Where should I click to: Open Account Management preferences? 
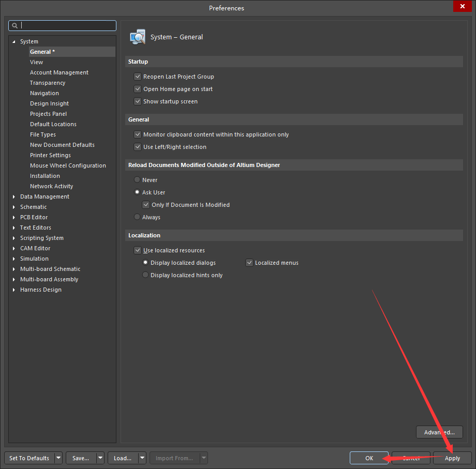tap(59, 72)
